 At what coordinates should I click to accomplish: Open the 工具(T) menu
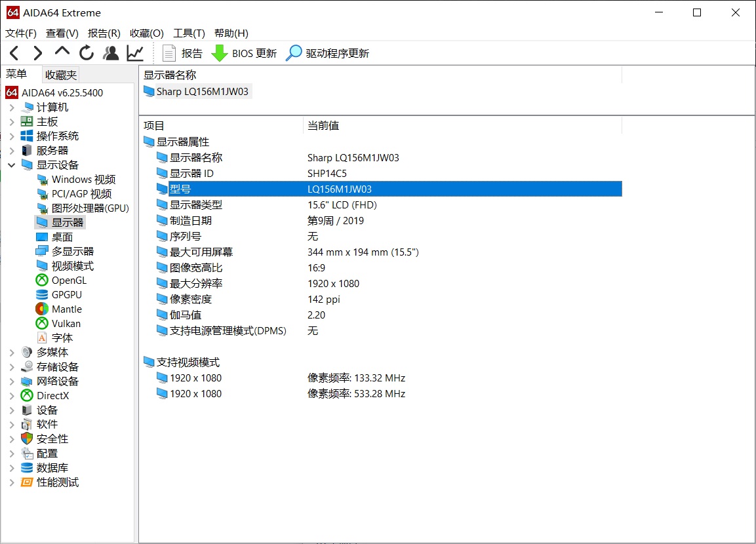189,33
